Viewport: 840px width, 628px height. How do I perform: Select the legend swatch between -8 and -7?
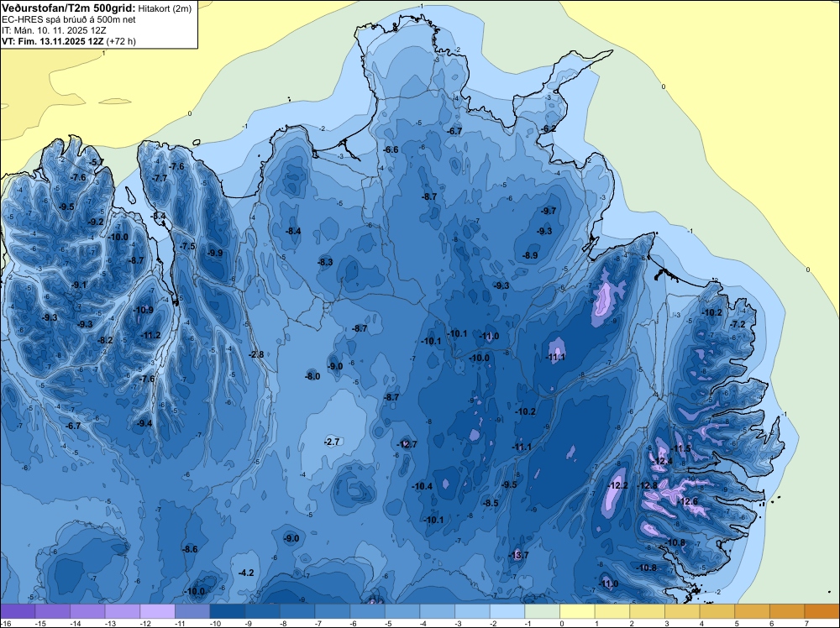pyautogui.click(x=297, y=611)
